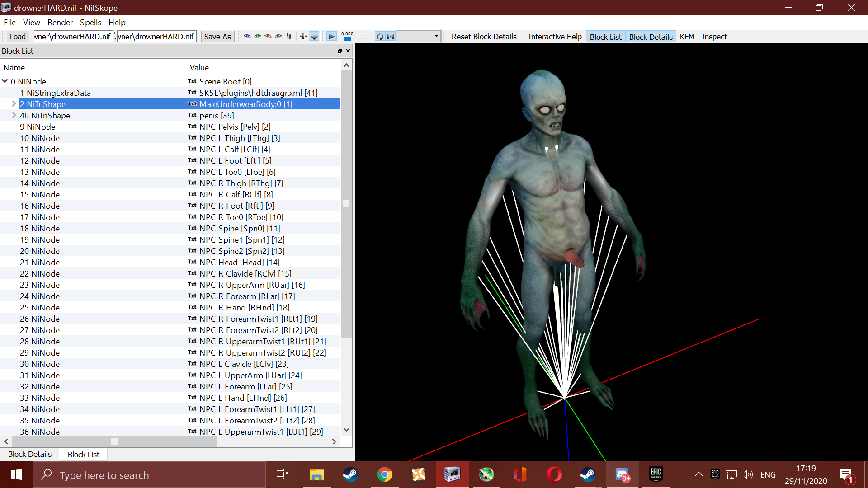The image size is (868, 488).
Task: Click the footprints Walk view icon
Action: tap(289, 37)
